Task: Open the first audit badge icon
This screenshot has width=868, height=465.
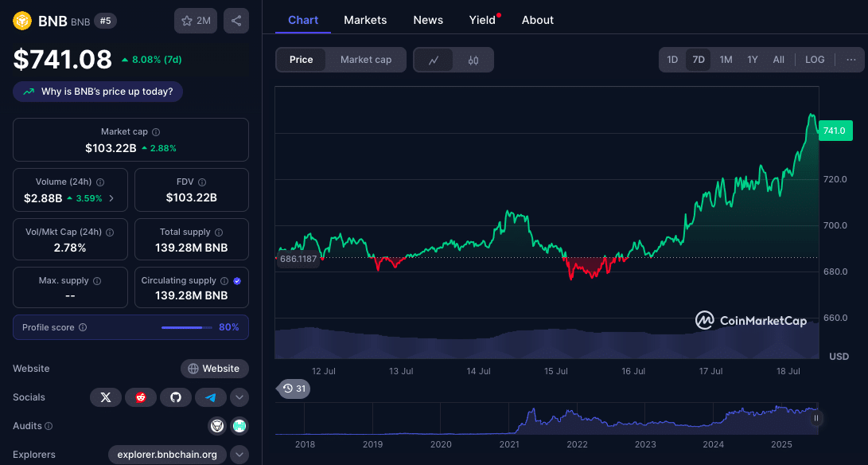Action: (x=217, y=426)
